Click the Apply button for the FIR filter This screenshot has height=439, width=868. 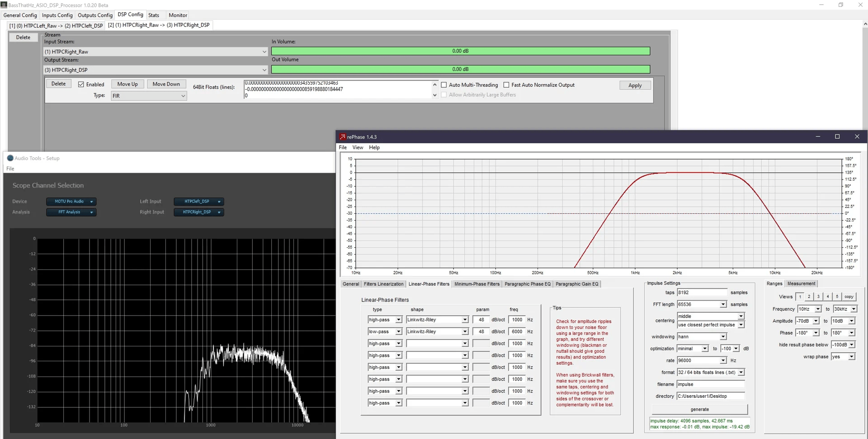[x=635, y=85]
